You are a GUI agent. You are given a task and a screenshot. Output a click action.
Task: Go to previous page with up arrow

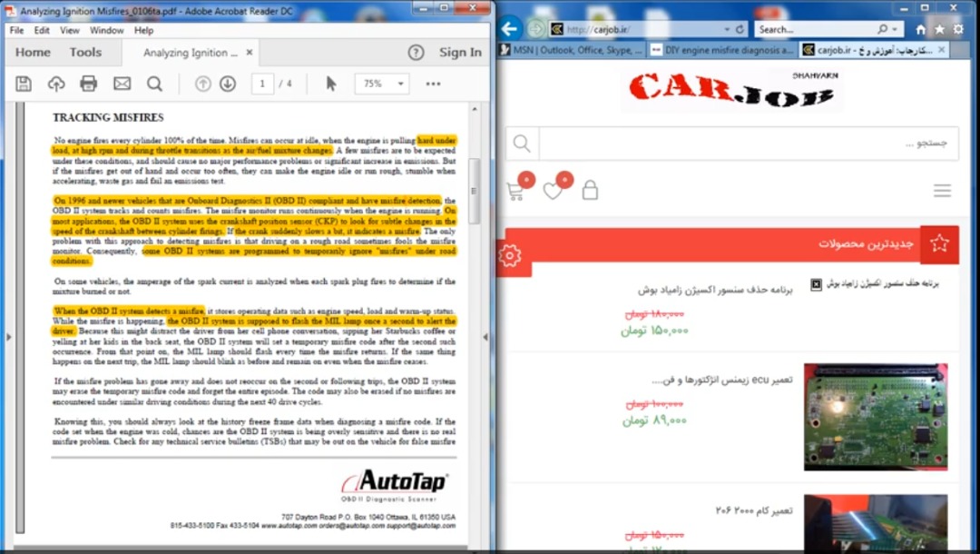(x=202, y=84)
